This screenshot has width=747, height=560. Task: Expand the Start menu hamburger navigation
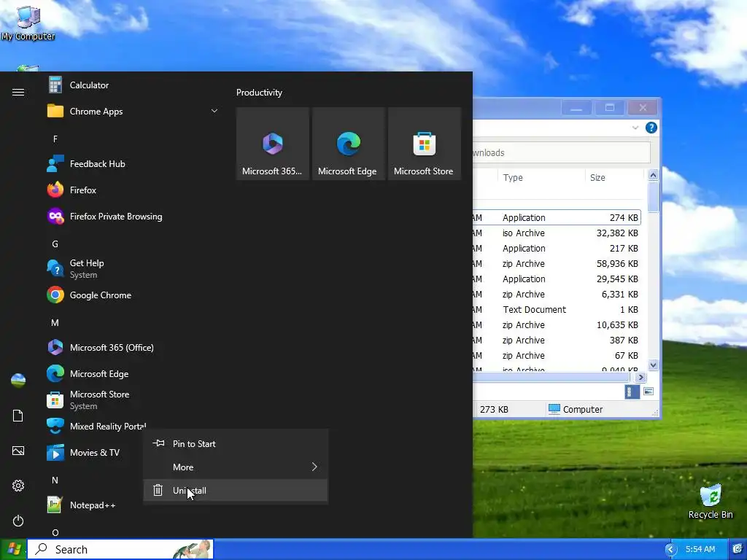point(18,93)
